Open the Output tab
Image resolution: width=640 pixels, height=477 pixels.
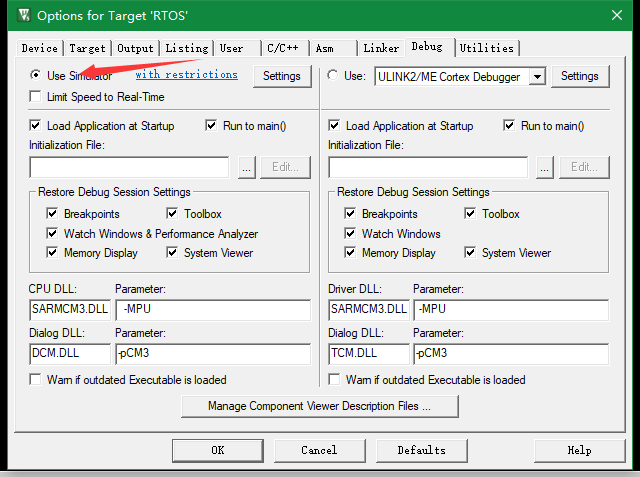(x=136, y=48)
